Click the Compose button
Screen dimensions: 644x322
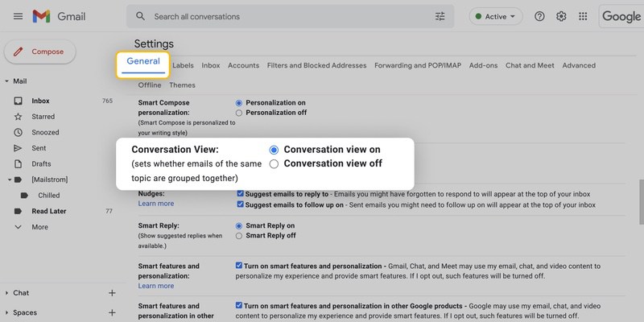click(x=39, y=52)
